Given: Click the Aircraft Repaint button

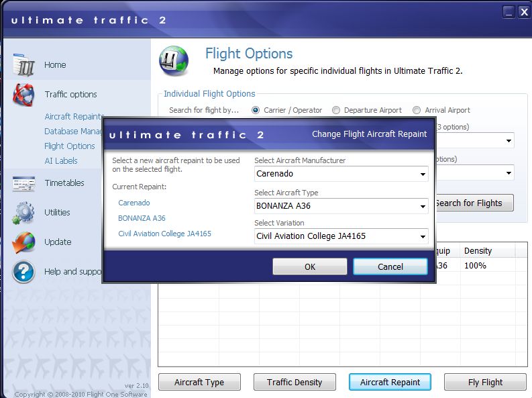Looking at the screenshot, I should click(390, 382).
